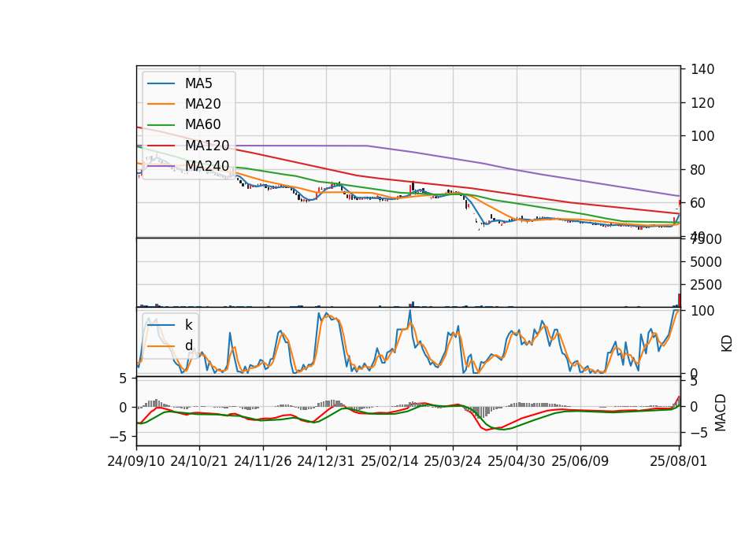Click the MA60 legend label

coord(202,125)
